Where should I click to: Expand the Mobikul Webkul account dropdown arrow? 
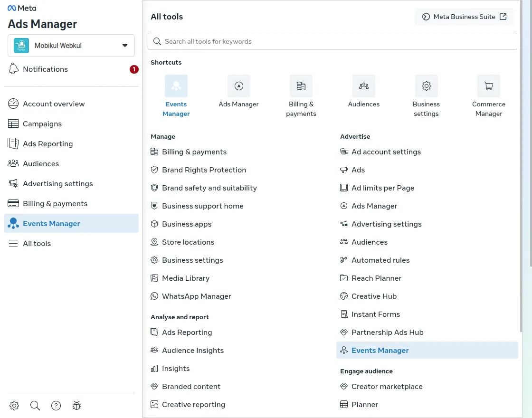tap(125, 46)
